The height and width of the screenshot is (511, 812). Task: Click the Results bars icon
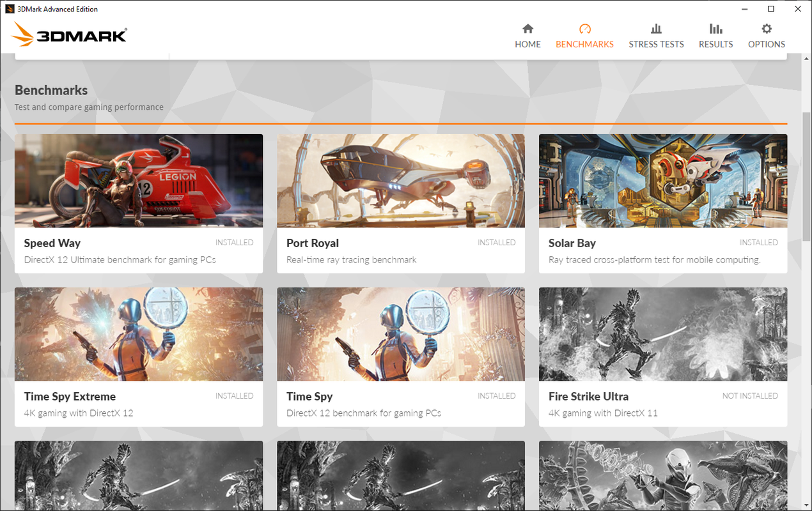[715, 29]
